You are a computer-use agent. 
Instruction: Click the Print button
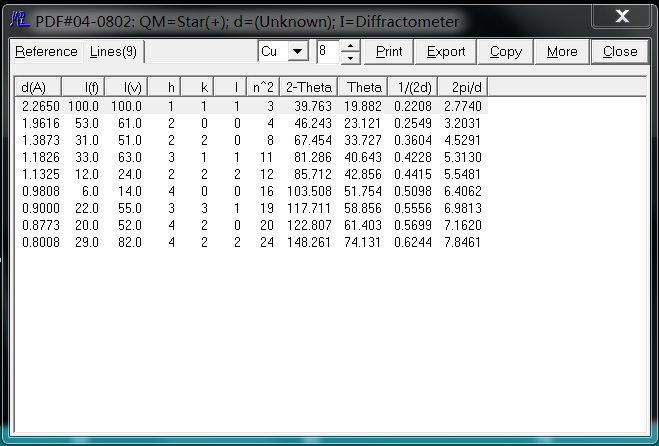click(389, 52)
